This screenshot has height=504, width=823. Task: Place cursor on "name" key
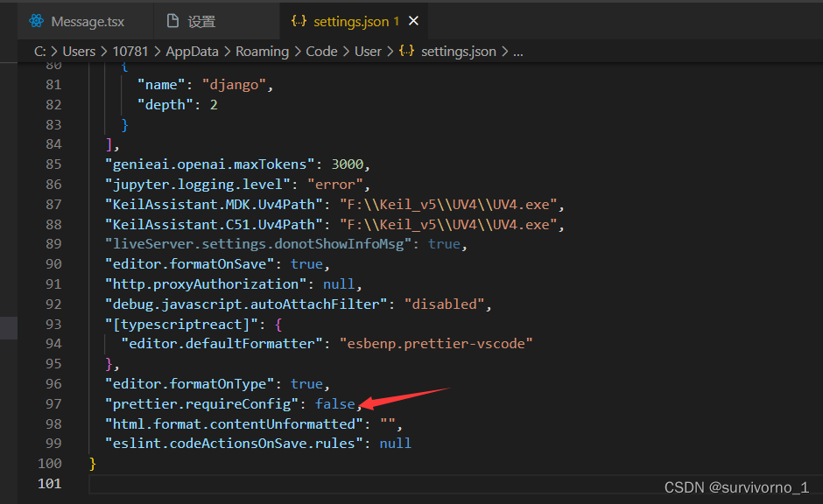[x=160, y=85]
